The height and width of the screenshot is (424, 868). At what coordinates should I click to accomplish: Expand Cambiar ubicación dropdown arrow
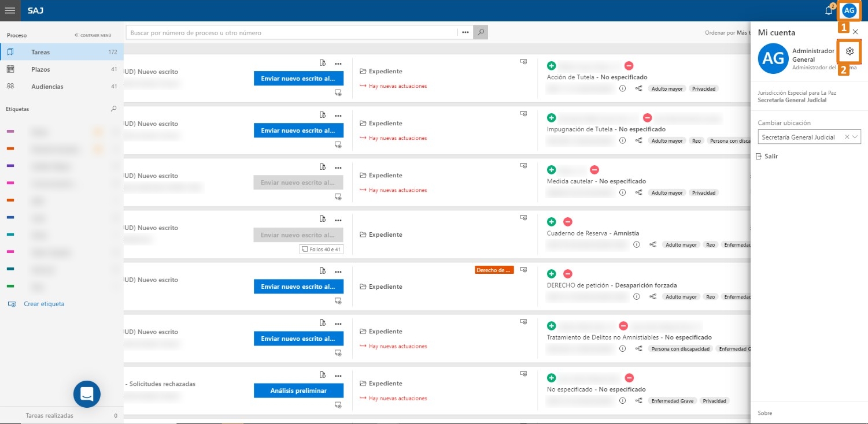[855, 137]
